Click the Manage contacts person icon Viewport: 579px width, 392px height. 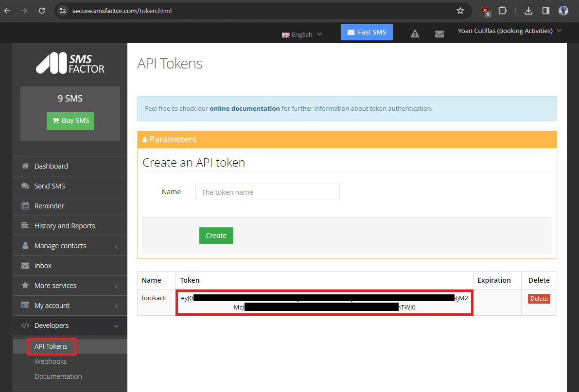point(25,245)
